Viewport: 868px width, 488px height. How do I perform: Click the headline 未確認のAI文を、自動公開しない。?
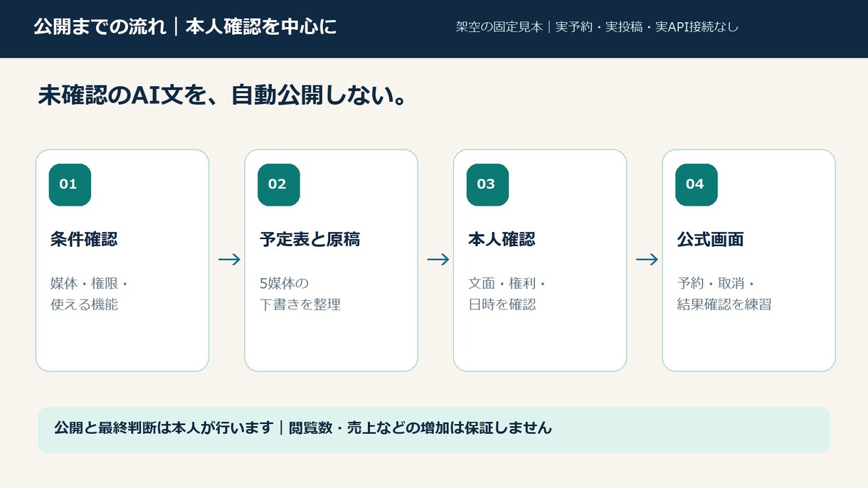(223, 96)
